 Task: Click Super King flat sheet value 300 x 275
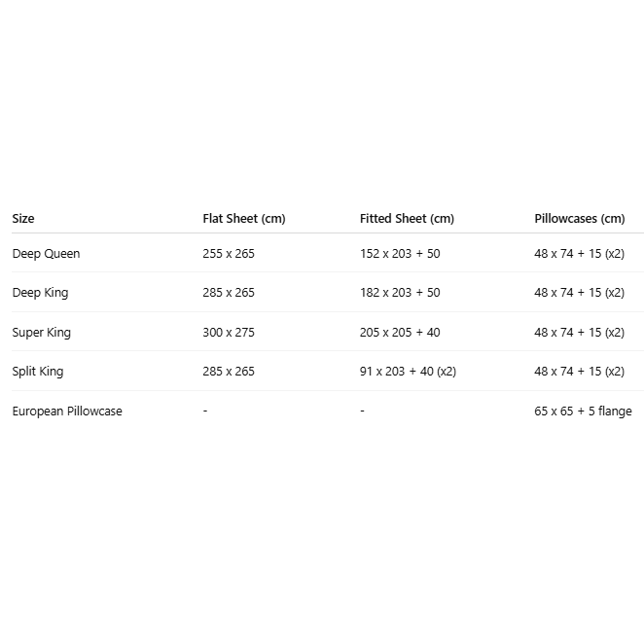[229, 333]
